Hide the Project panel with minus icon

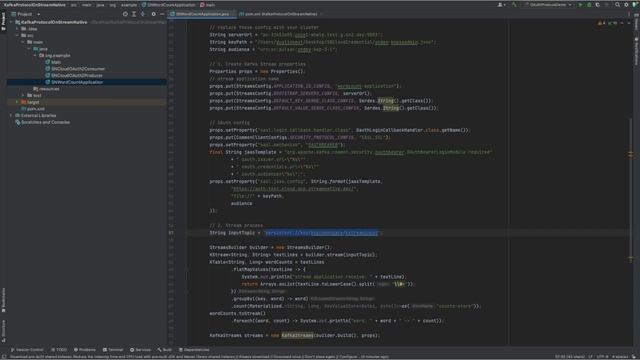pyautogui.click(x=162, y=14)
